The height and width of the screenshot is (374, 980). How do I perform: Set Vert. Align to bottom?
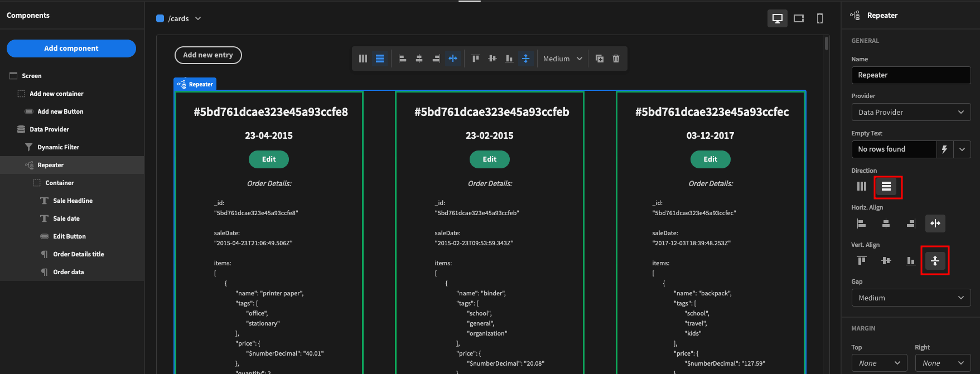click(911, 260)
